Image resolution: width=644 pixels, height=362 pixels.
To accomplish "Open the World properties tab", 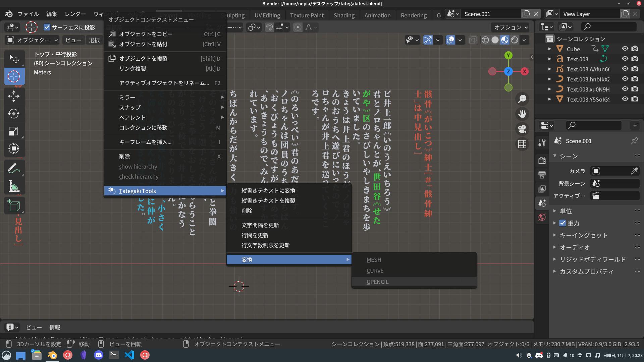I will 542,217.
